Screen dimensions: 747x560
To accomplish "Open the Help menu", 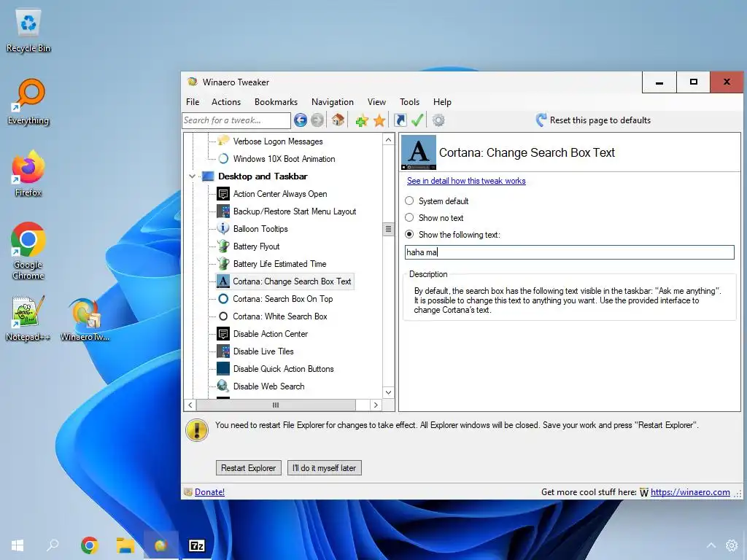I will coord(442,102).
